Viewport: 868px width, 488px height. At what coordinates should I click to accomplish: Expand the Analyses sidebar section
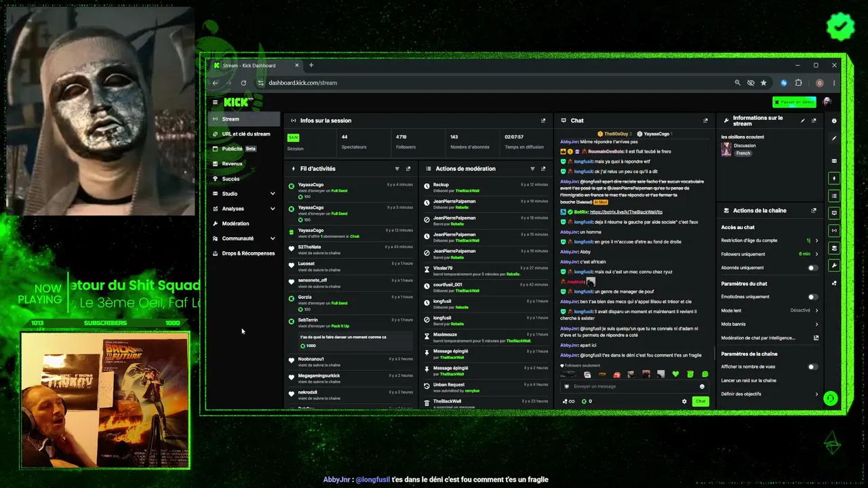(x=273, y=209)
